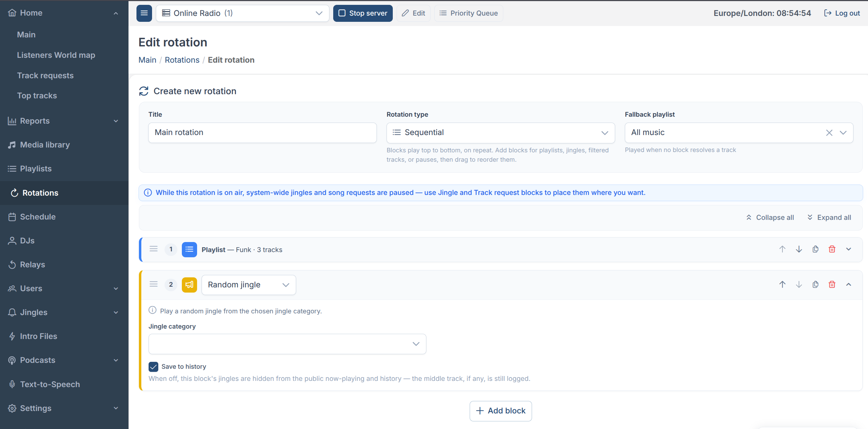This screenshot has width=868, height=429.
Task: Click the Reports chart icon
Action: pos(12,121)
